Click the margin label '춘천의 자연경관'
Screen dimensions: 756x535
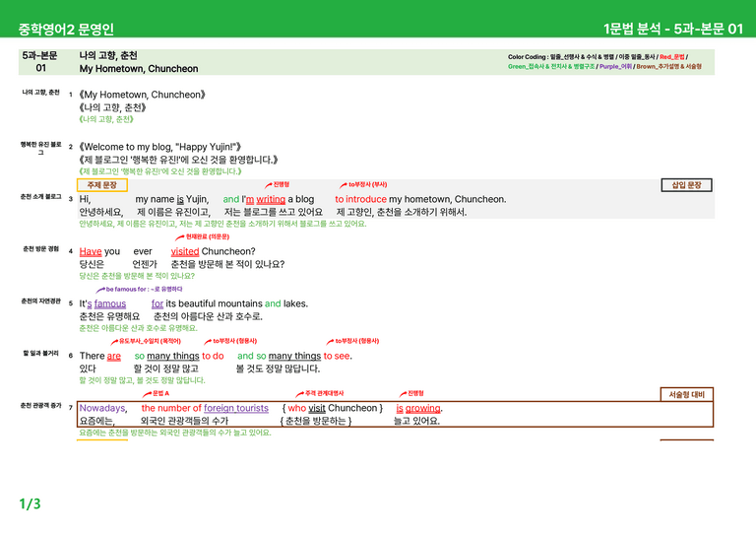pos(41,301)
